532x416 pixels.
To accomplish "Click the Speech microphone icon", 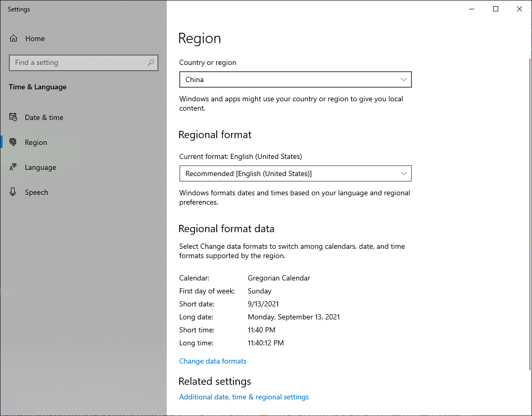I will pyautogui.click(x=14, y=192).
